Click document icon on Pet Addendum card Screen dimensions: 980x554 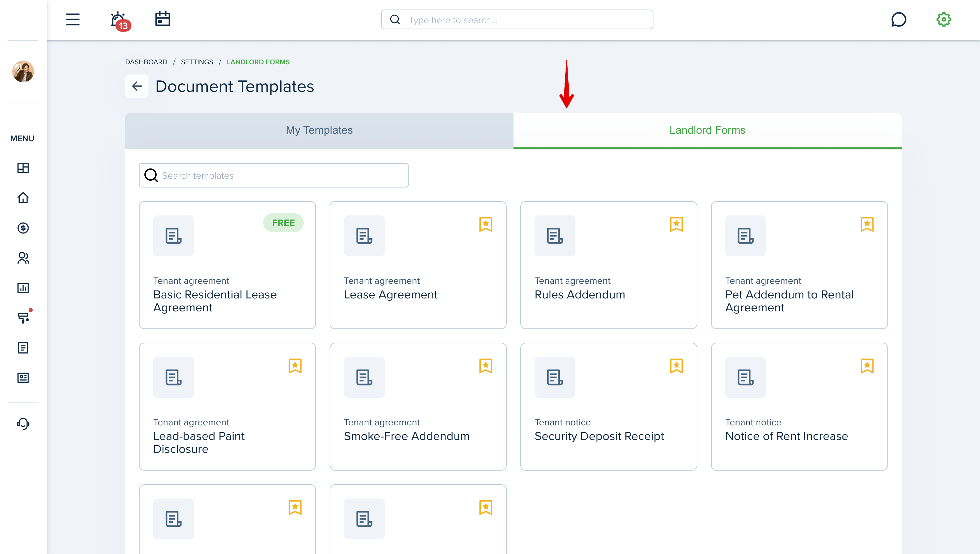click(746, 236)
